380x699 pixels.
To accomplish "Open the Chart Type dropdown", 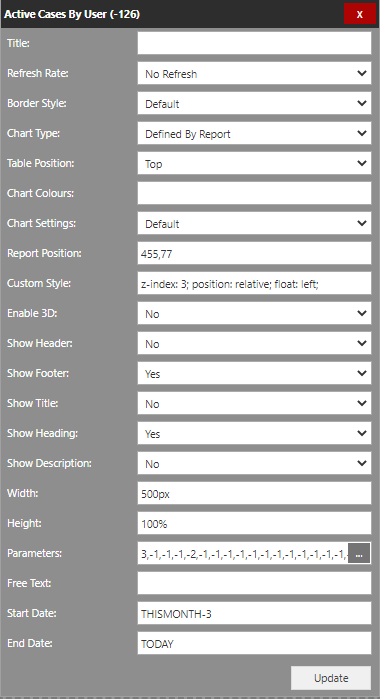I will (x=254, y=133).
